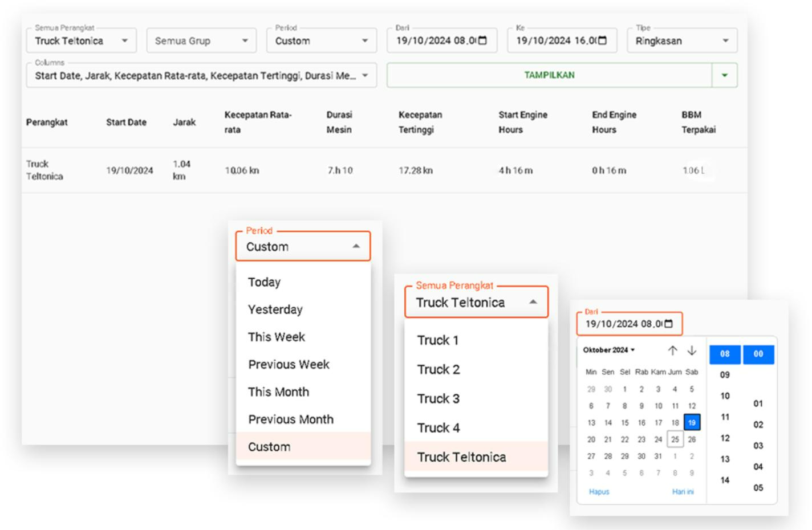Select Previous Week from Period list

289,364
